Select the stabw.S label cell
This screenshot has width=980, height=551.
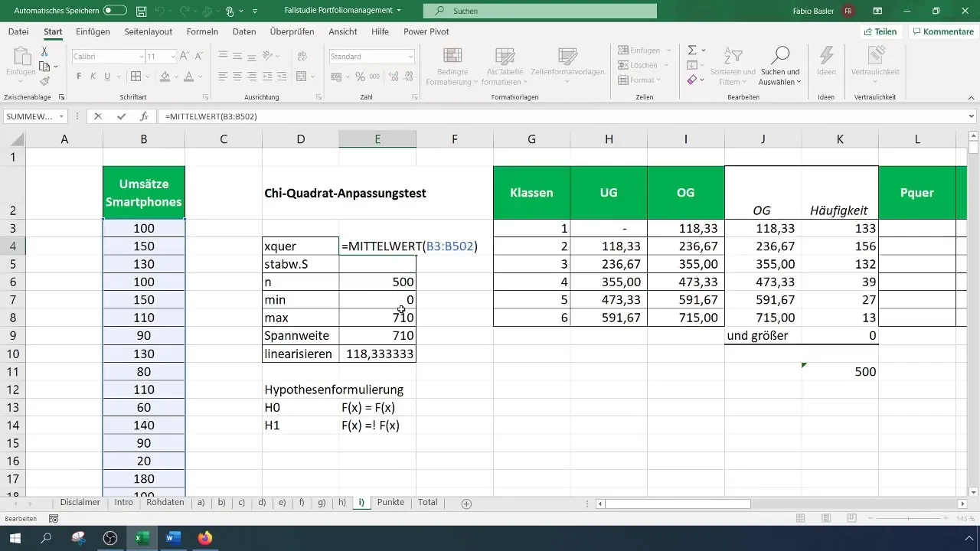301,264
